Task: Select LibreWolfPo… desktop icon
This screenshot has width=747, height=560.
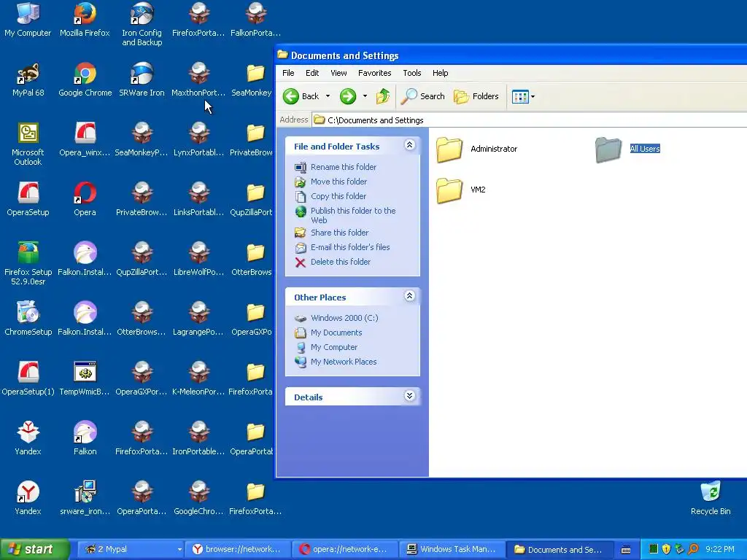Action: click(x=198, y=259)
